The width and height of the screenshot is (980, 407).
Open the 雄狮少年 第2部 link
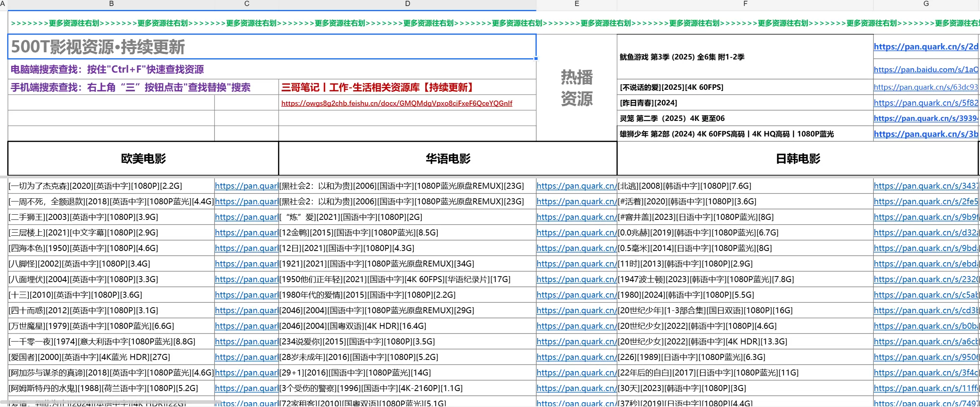point(926,134)
